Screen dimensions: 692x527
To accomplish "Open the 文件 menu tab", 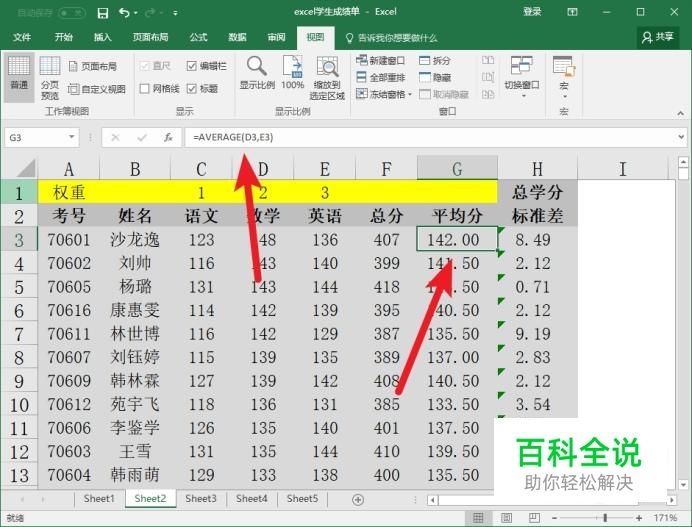I will click(x=22, y=38).
